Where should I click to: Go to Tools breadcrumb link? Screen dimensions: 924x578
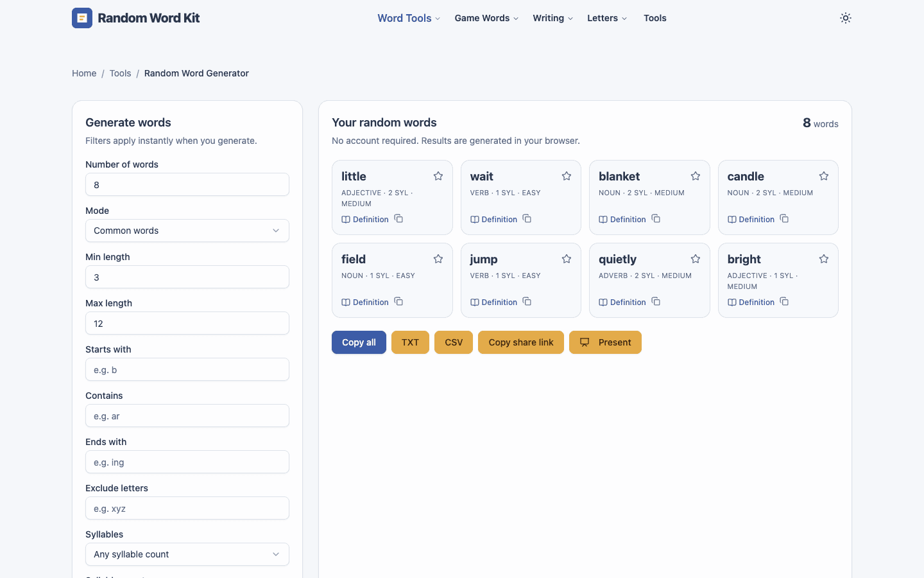[120, 73]
